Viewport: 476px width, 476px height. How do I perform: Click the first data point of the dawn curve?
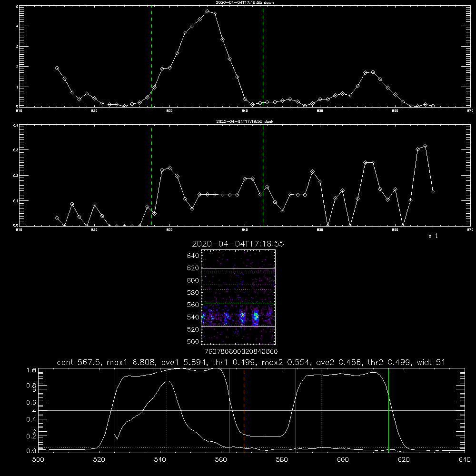[57, 68]
